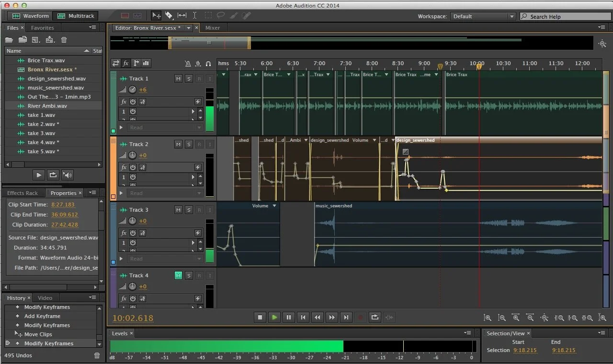This screenshot has width=613, height=364.
Task: Open the Workspace Default dropdown
Action: pyautogui.click(x=483, y=16)
